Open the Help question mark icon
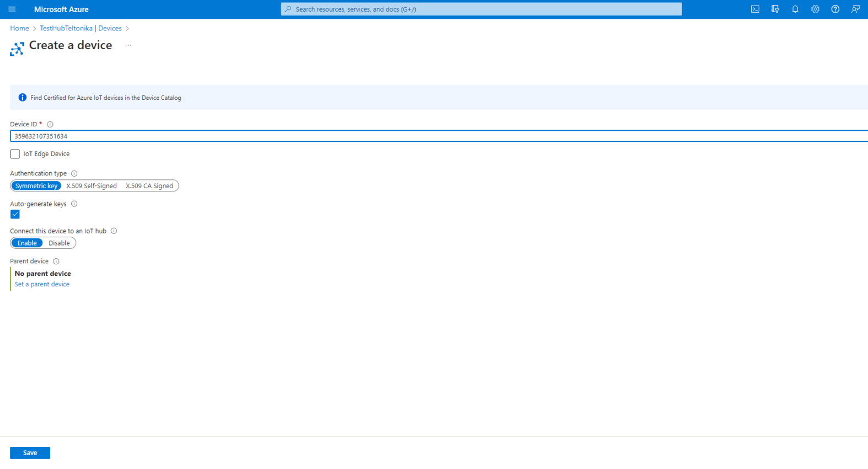The width and height of the screenshot is (868, 469). coord(835,9)
